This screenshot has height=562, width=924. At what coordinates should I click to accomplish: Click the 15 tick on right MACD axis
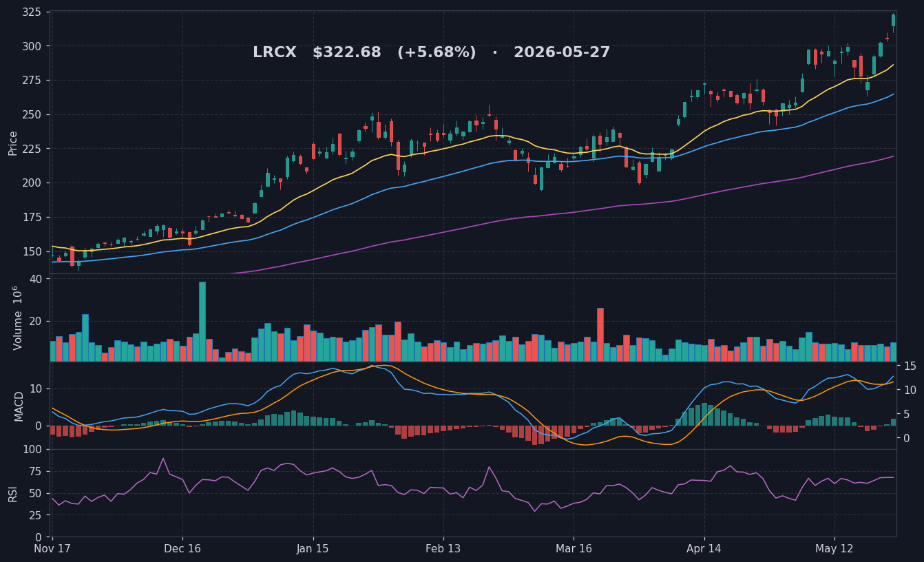909,366
